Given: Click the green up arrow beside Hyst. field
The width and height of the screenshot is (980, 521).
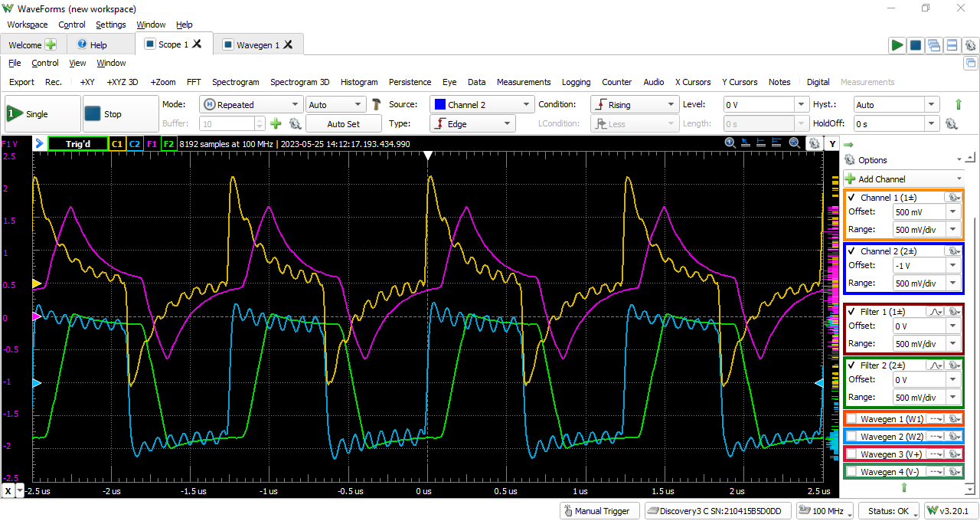Looking at the screenshot, I should point(958,104).
